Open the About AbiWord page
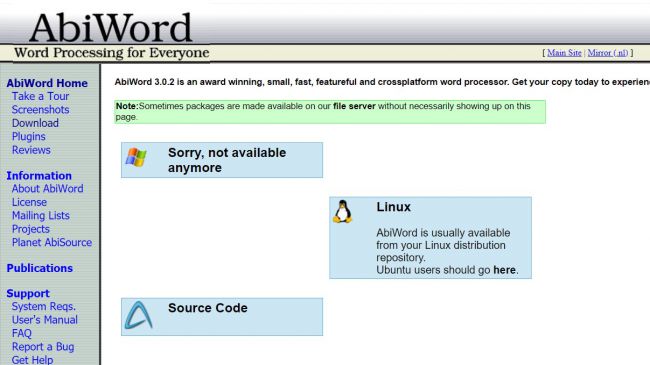The width and height of the screenshot is (650, 365). coord(48,189)
